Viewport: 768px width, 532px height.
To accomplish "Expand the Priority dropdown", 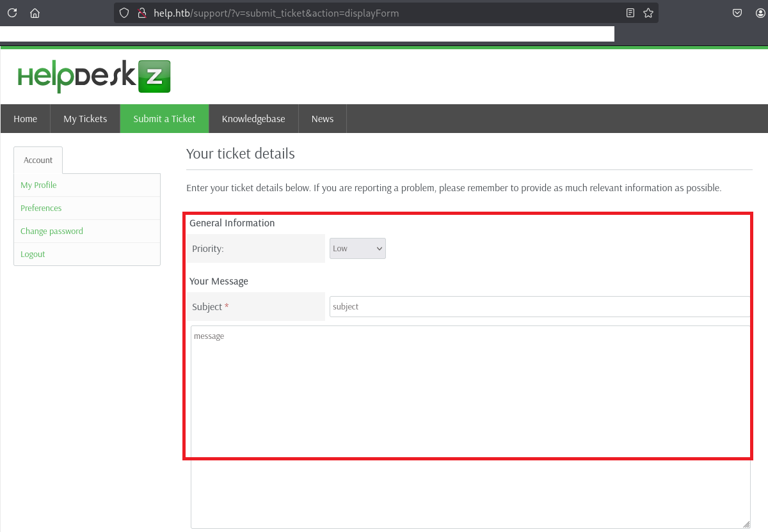I will [x=357, y=249].
